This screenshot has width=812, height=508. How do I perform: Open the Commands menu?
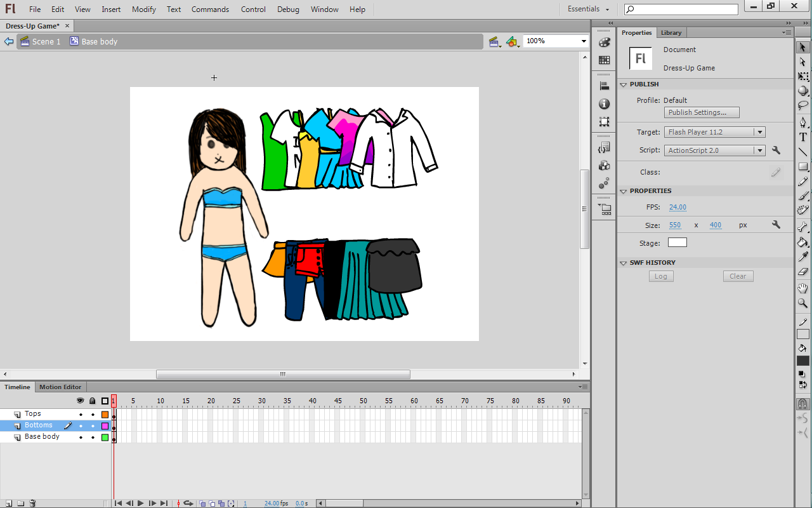pos(210,10)
